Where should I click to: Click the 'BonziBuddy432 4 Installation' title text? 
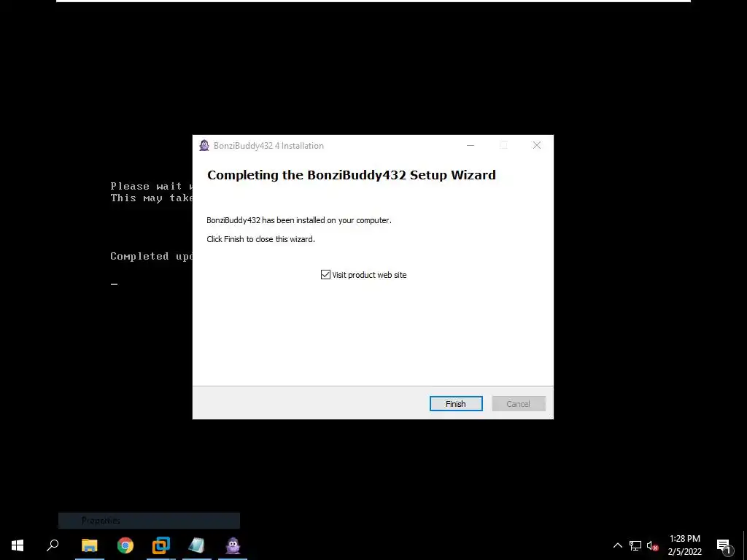pos(268,146)
